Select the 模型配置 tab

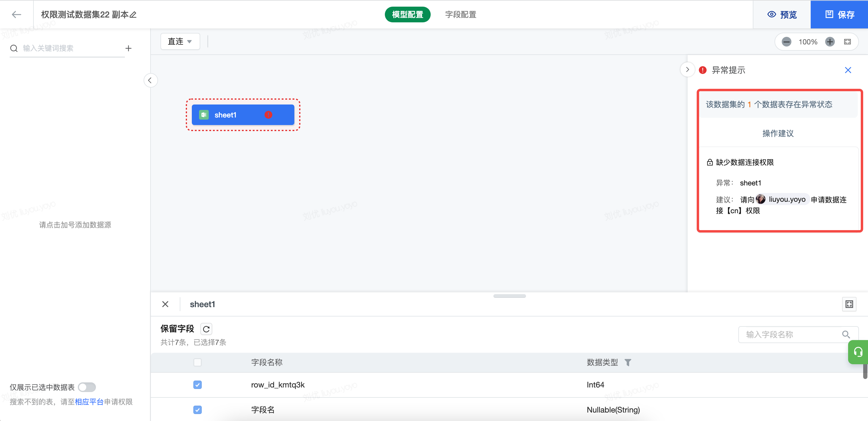tap(407, 14)
